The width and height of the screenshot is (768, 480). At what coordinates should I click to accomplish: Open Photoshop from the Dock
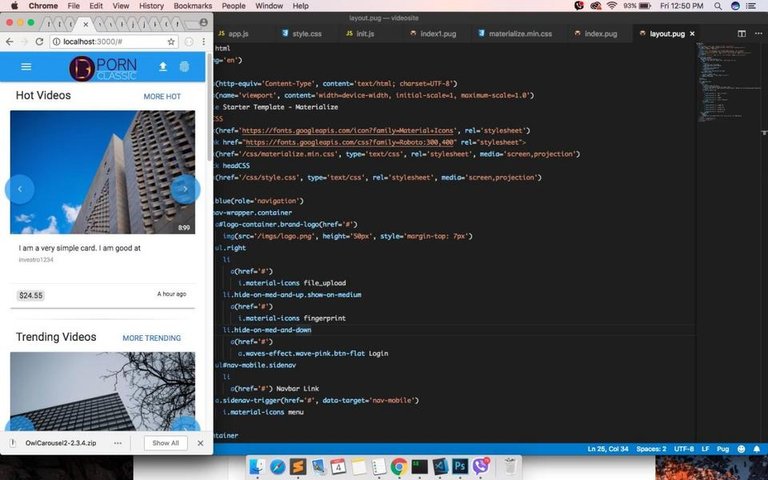pos(460,467)
